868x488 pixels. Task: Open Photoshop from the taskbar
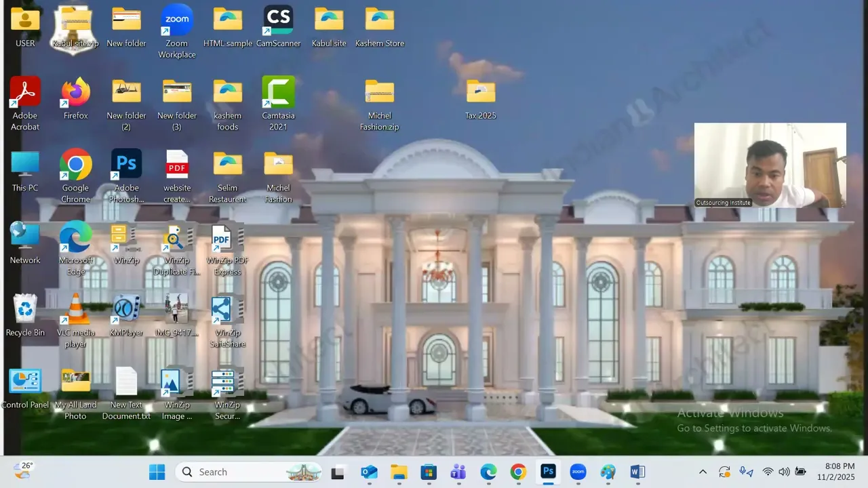(548, 472)
